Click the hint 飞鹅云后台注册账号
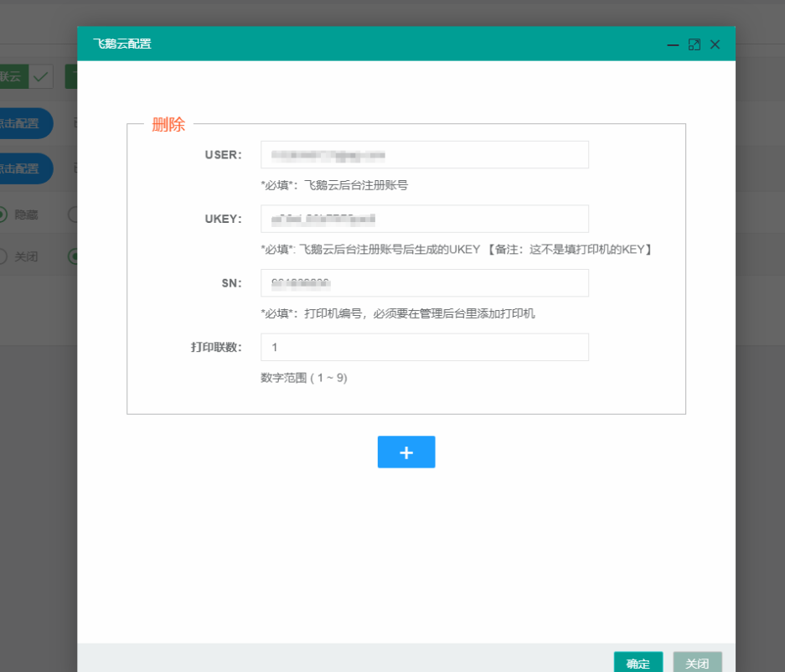Image resolution: width=785 pixels, height=672 pixels. pos(334,185)
